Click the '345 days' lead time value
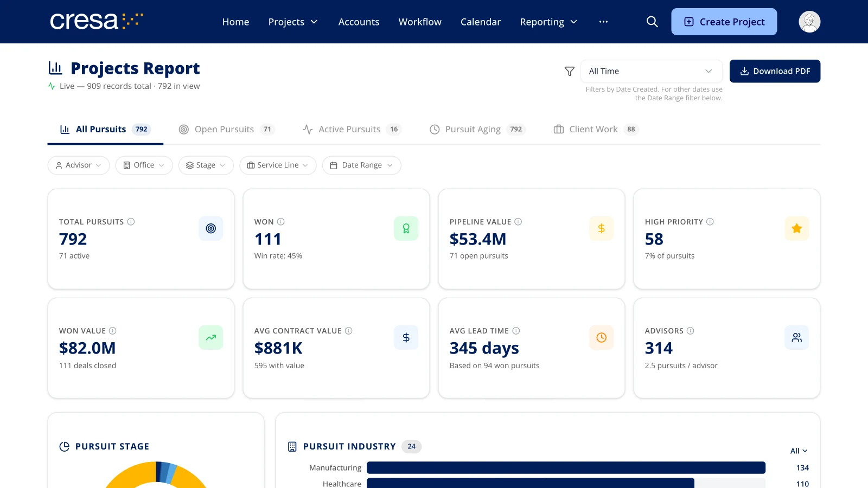 click(484, 348)
